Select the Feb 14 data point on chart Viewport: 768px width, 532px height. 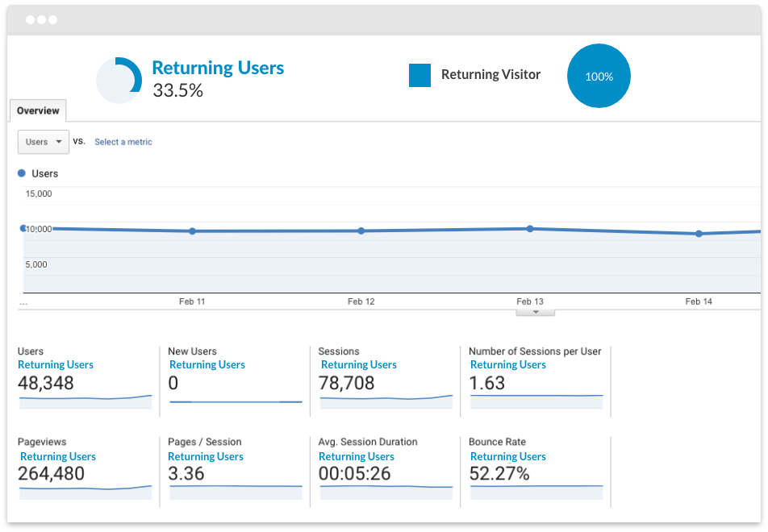(698, 233)
